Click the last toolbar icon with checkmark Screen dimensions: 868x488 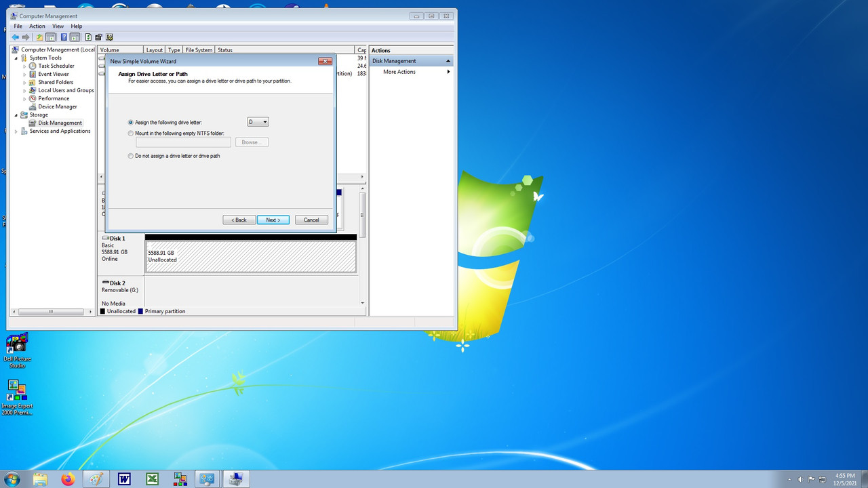coord(109,37)
